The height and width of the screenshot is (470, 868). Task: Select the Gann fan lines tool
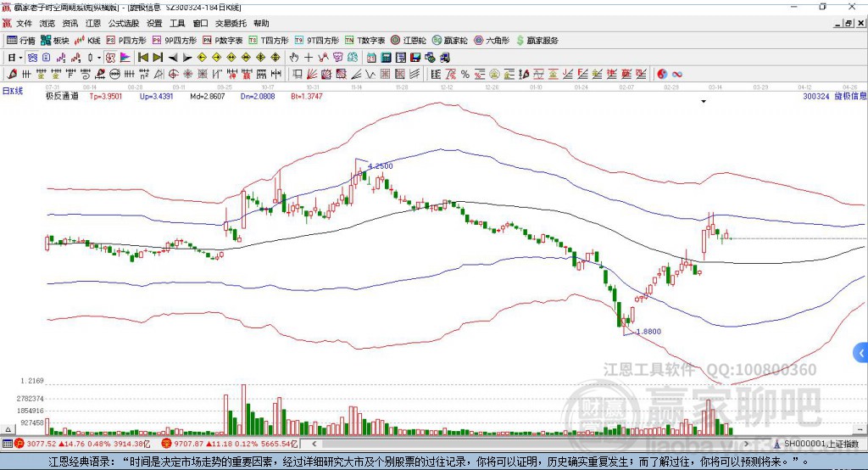tap(312, 75)
